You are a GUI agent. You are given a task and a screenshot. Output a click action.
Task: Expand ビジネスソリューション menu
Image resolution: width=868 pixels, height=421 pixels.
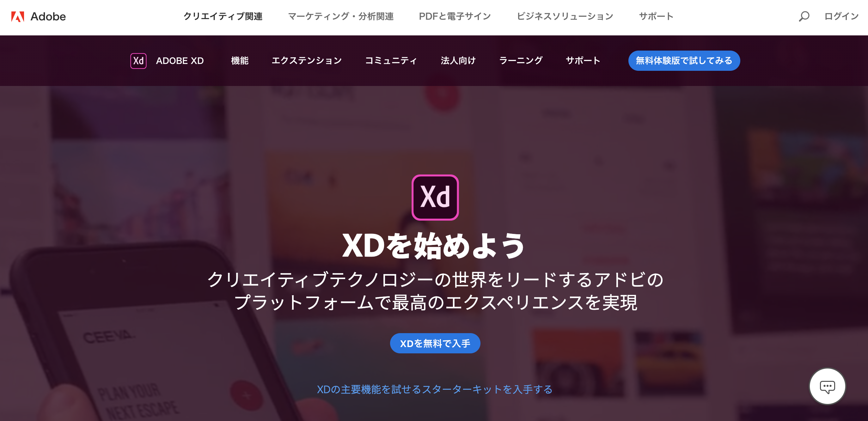coord(565,16)
